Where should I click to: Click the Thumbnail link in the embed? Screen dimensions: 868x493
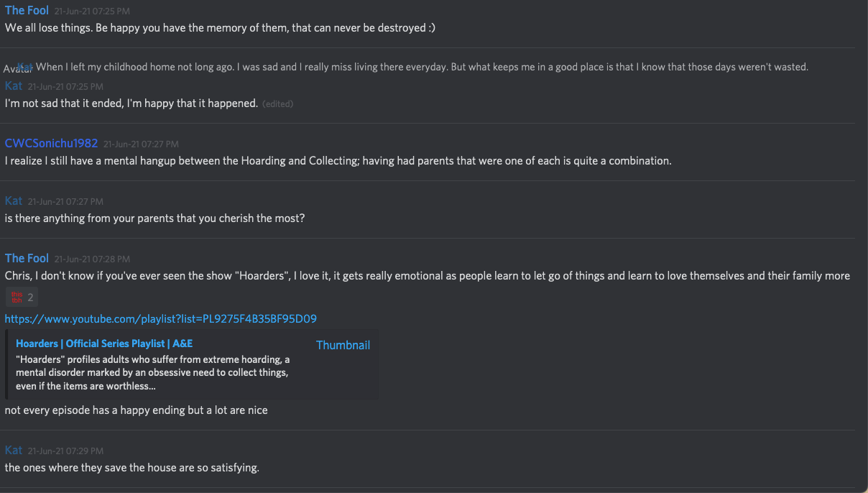(343, 345)
